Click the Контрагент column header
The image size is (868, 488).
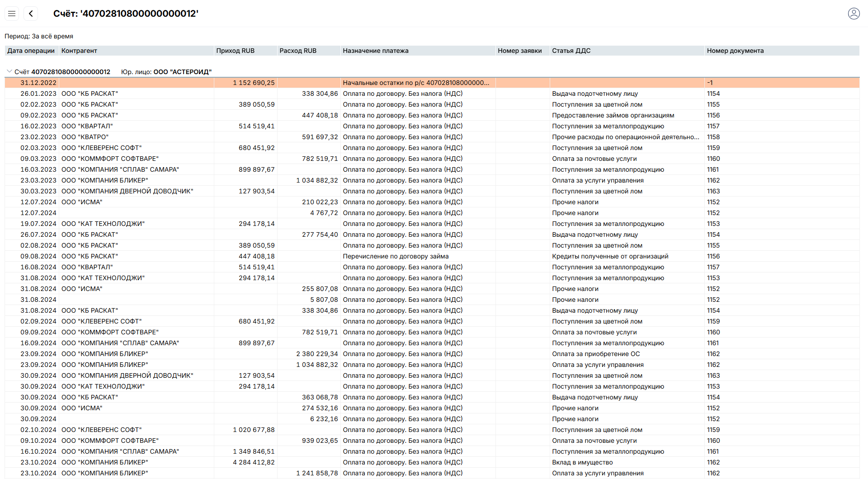click(79, 51)
